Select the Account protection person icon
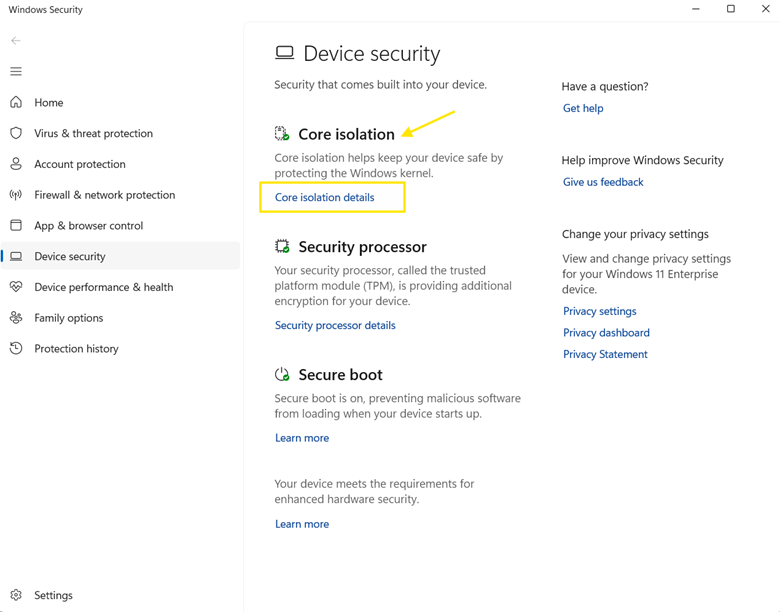 16,164
